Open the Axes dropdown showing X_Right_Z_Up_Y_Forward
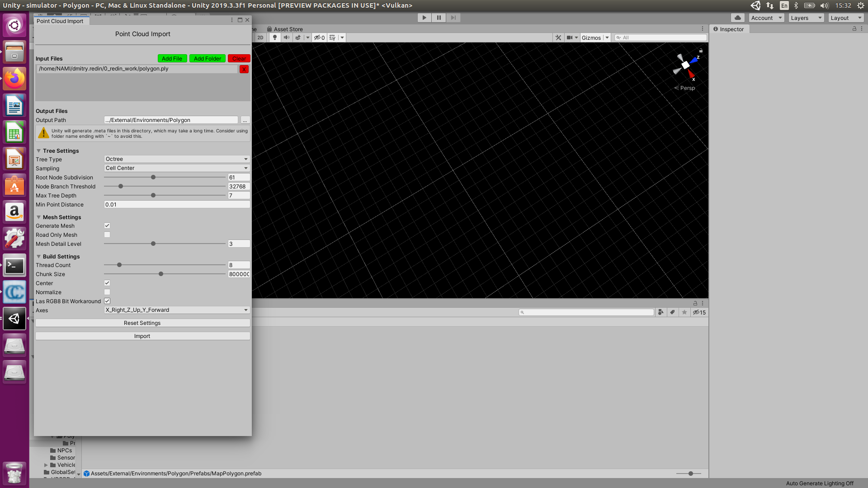 (176, 310)
